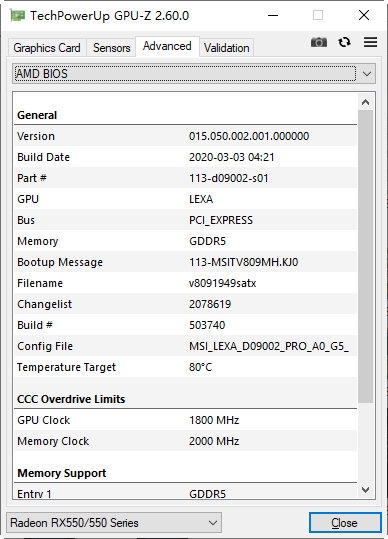Click the GPU Clock label
The height and width of the screenshot is (539, 388).
pos(43,420)
